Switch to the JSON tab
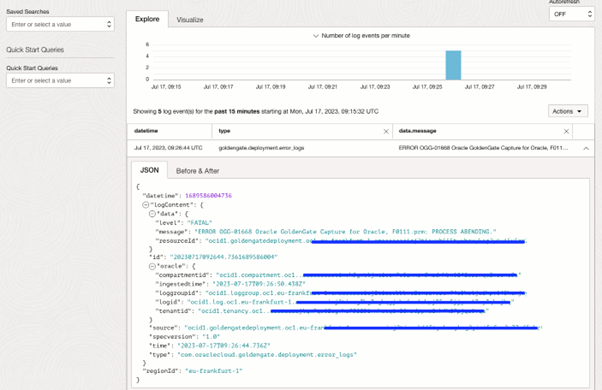 (x=149, y=170)
